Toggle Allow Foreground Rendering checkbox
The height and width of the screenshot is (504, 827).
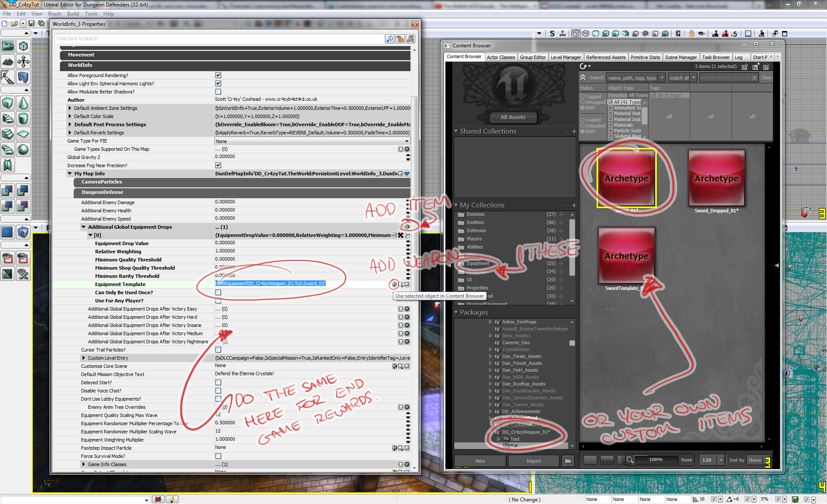(218, 75)
